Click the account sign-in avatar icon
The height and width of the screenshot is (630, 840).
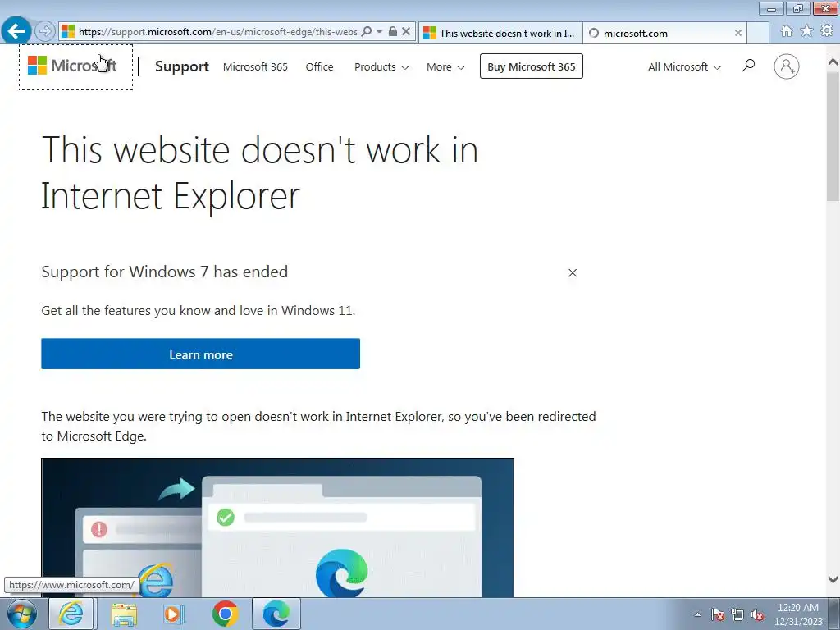[787, 66]
